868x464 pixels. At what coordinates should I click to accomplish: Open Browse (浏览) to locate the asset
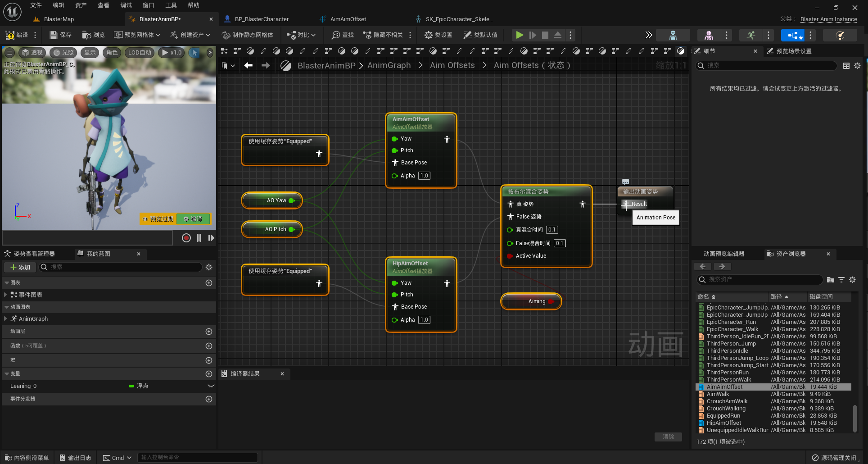pos(93,35)
